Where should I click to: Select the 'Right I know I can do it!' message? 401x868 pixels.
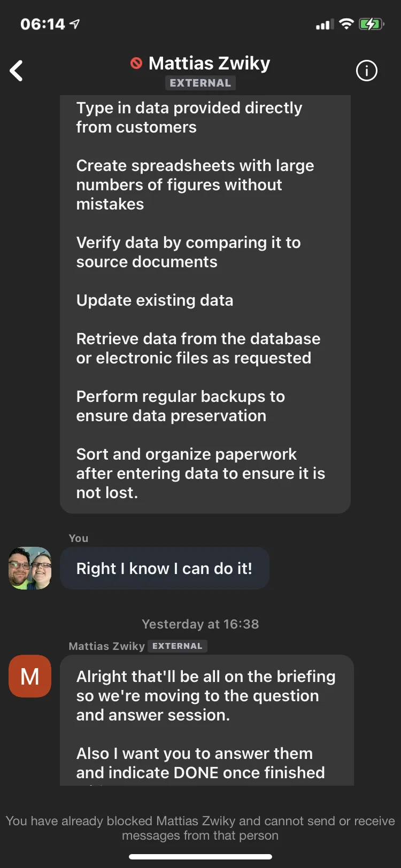[165, 568]
